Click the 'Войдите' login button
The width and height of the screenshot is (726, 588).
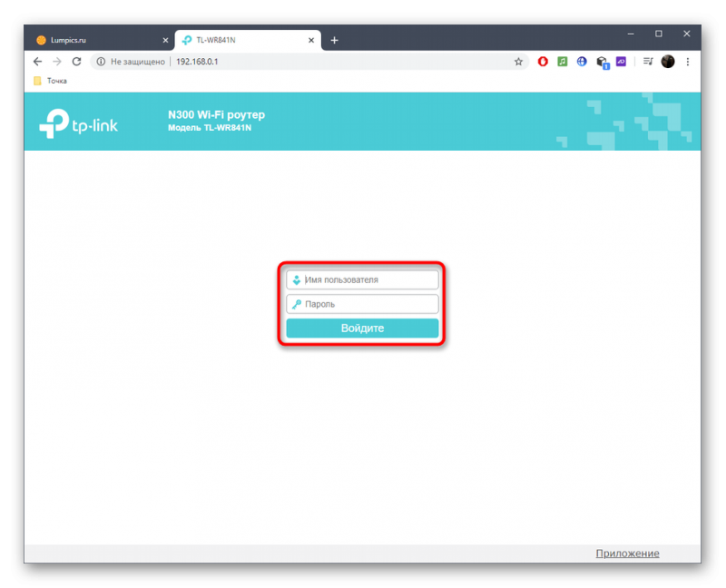(x=362, y=328)
